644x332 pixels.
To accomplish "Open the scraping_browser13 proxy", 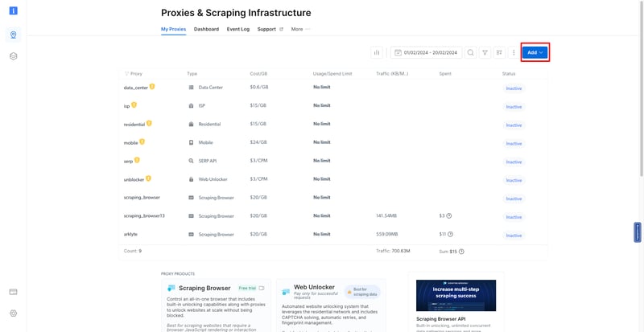I will pyautogui.click(x=144, y=216).
